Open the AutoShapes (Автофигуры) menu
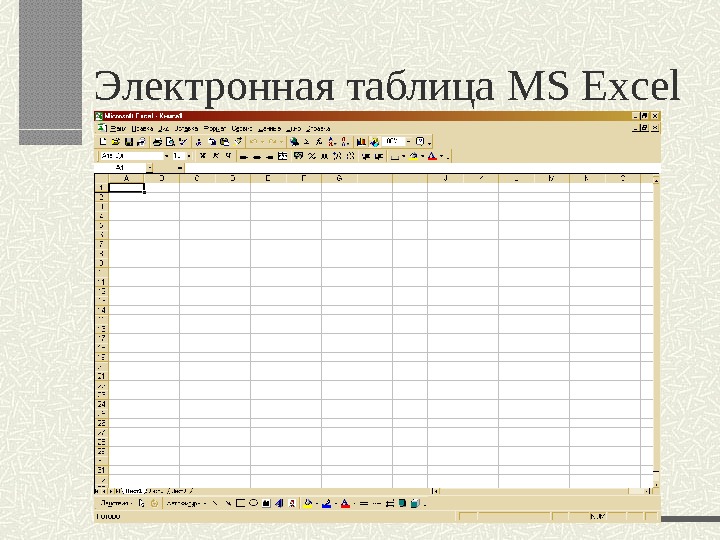This screenshot has width=720, height=540. [x=186, y=503]
